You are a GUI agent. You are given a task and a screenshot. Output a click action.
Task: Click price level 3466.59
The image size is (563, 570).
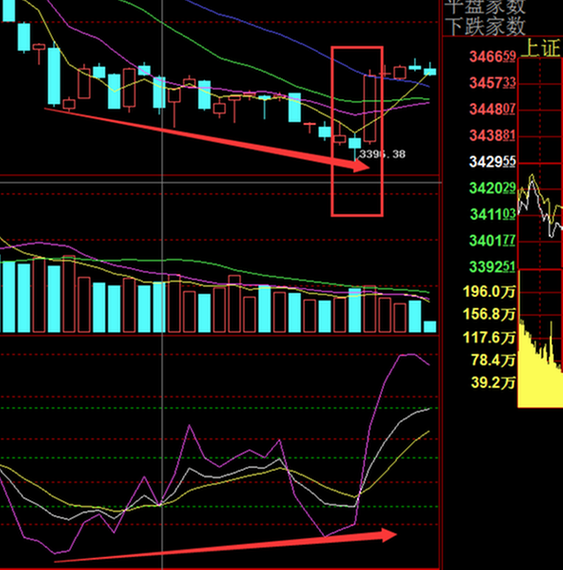click(492, 56)
